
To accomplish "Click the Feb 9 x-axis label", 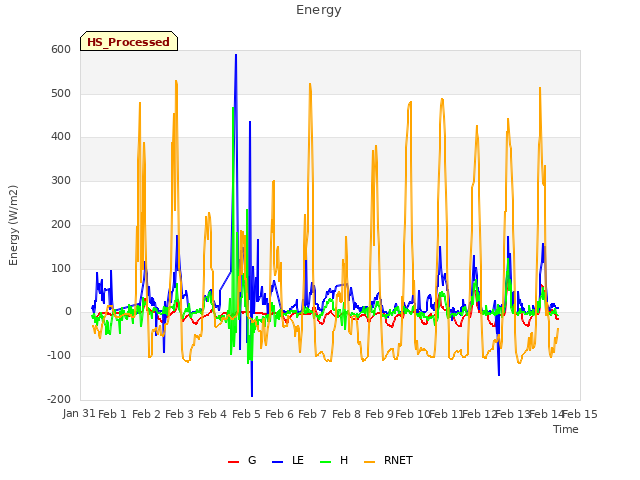I will 379,414.
